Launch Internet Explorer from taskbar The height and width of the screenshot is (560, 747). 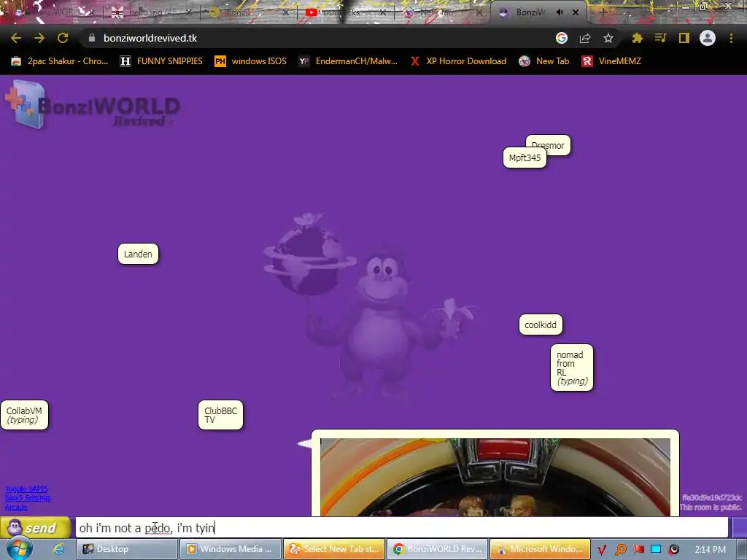click(x=58, y=549)
